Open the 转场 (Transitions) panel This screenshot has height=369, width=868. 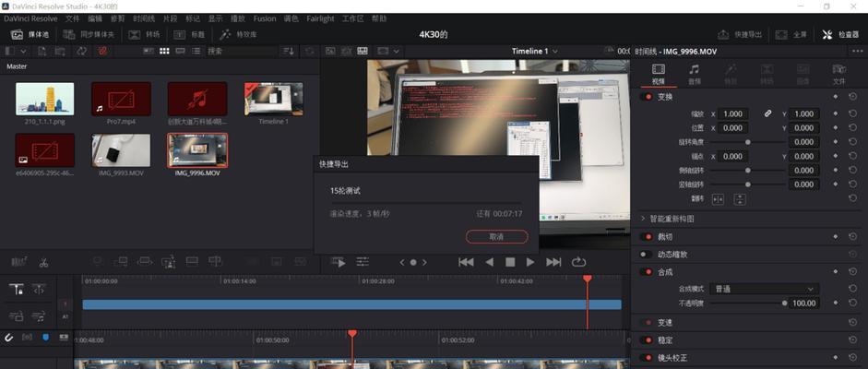tap(145, 34)
